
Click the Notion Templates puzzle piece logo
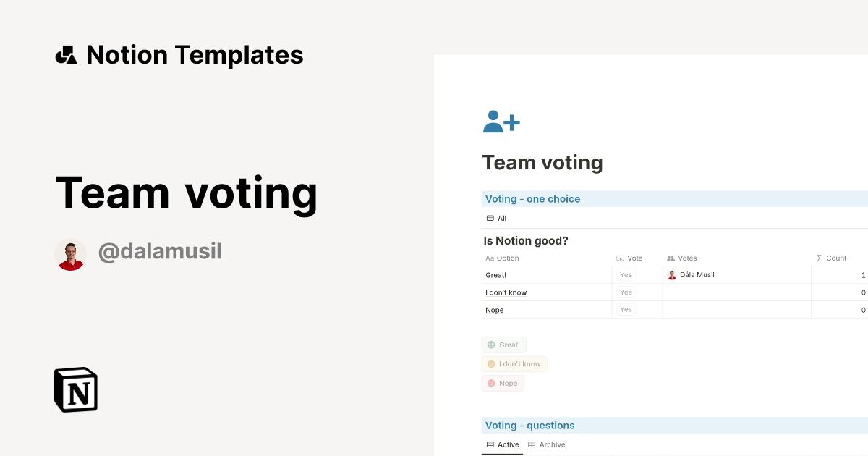(66, 54)
